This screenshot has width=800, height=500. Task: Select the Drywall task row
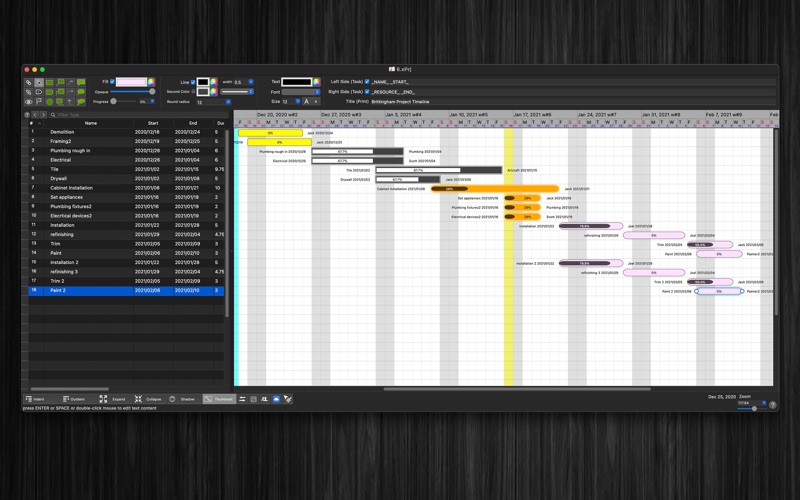coord(126,179)
